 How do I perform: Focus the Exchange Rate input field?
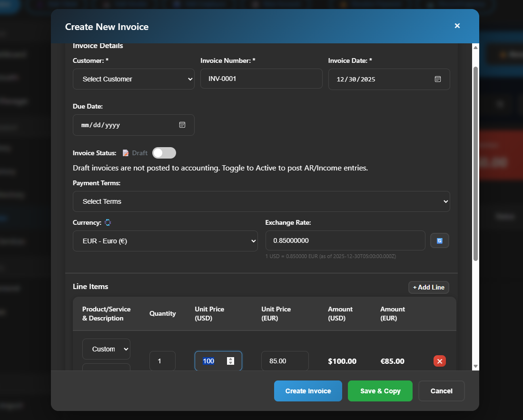click(x=345, y=240)
